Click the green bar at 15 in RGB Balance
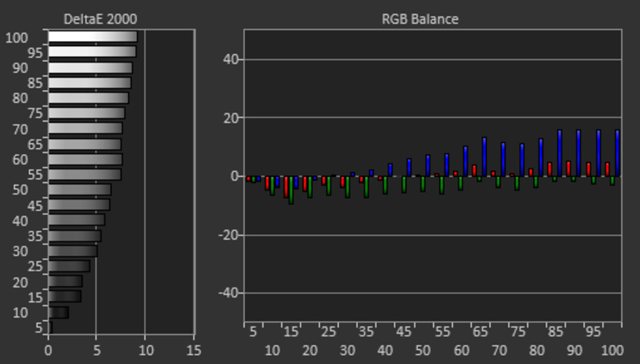The image size is (640, 364). click(x=291, y=190)
